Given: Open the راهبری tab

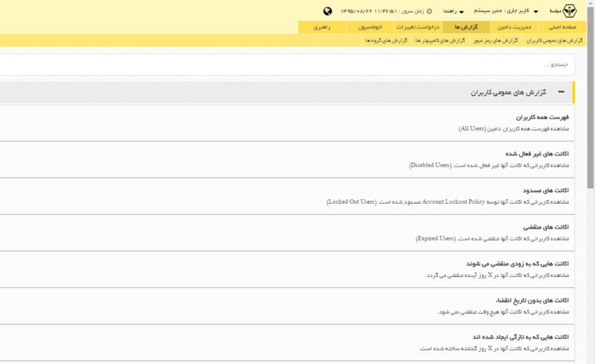Looking at the screenshot, I should point(322,27).
